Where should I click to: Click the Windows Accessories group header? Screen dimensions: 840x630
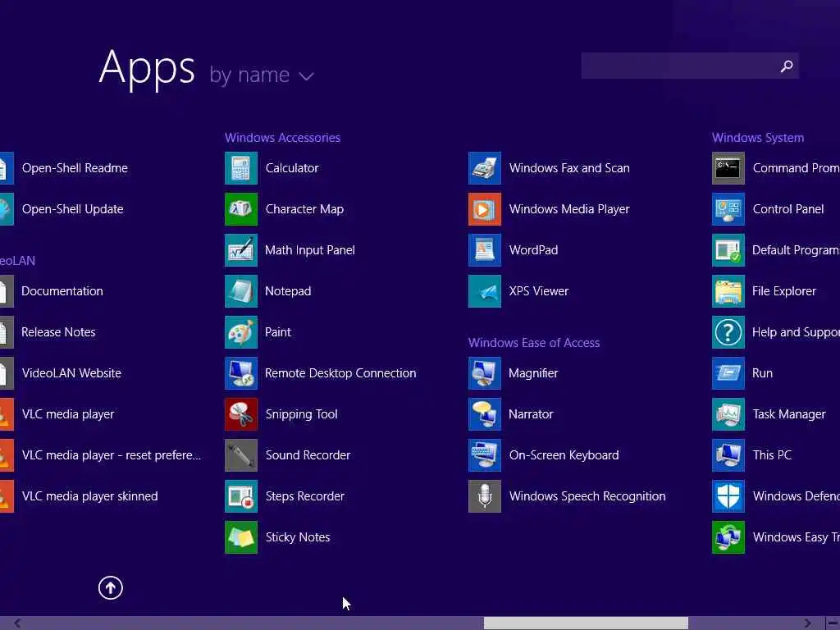282,138
